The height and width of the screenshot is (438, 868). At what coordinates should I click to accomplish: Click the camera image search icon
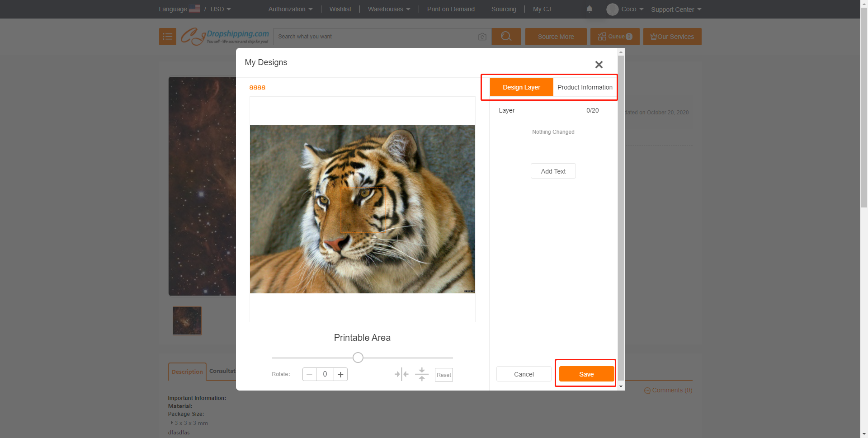[482, 37]
